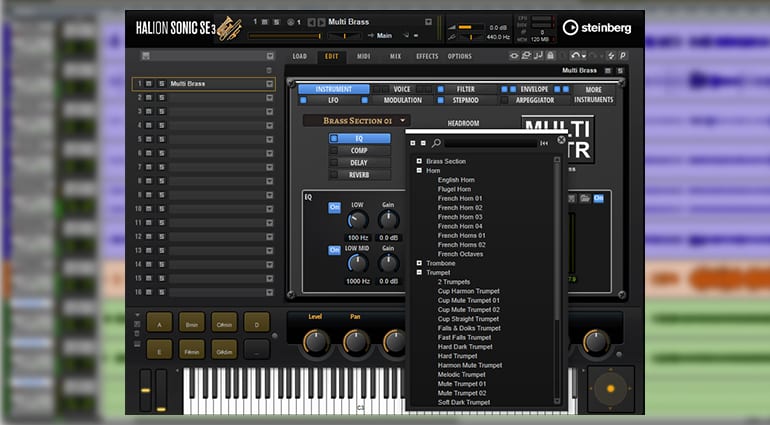Mute slot 10 in the program rack
The width and height of the screenshot is (770, 425).
coord(149,209)
